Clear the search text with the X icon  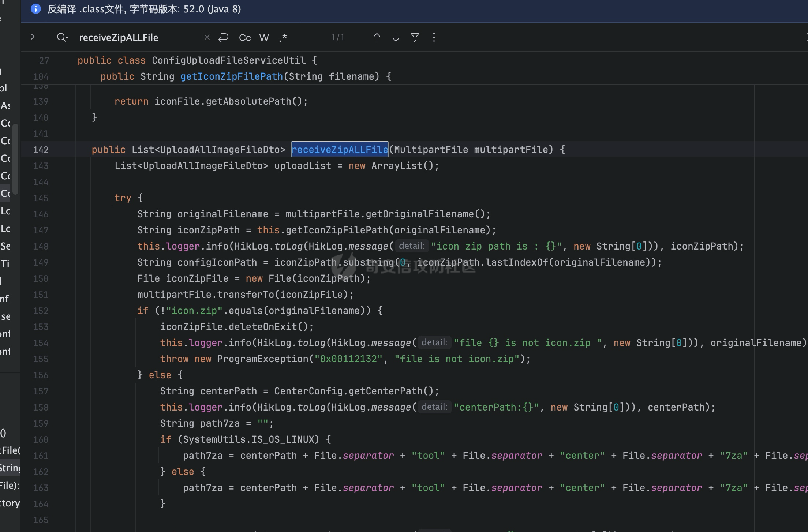pyautogui.click(x=207, y=37)
